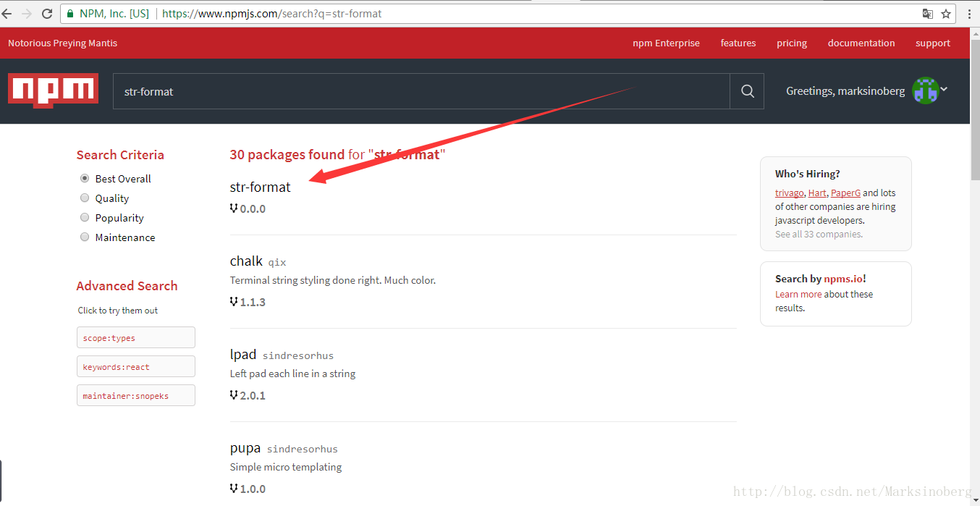Click sindresorhus author next to lpad
980x506 pixels.
coord(298,356)
